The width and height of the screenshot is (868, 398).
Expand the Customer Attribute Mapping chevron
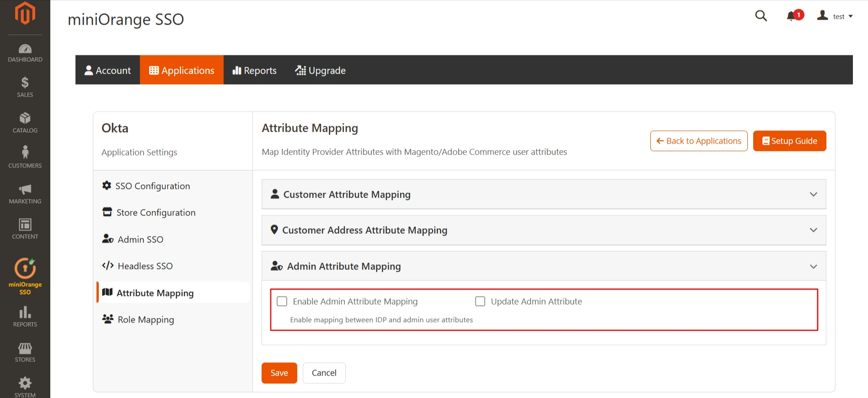pyautogui.click(x=814, y=194)
